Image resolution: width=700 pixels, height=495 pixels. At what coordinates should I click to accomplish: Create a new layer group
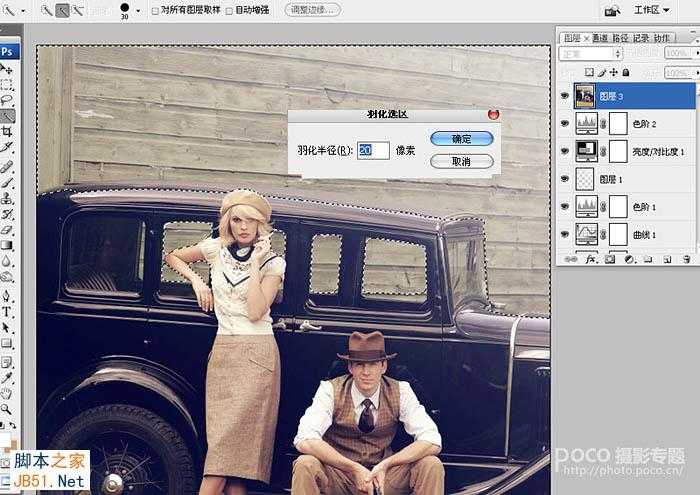pos(648,259)
